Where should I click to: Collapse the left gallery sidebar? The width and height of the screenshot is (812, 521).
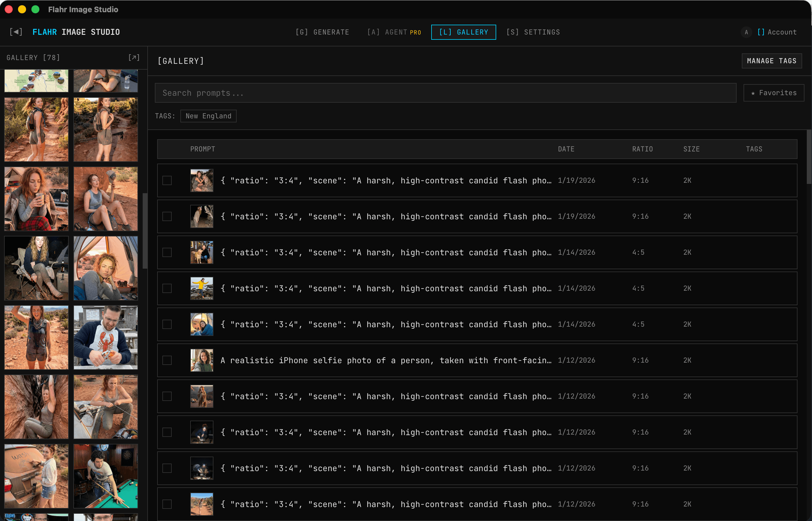(16, 32)
